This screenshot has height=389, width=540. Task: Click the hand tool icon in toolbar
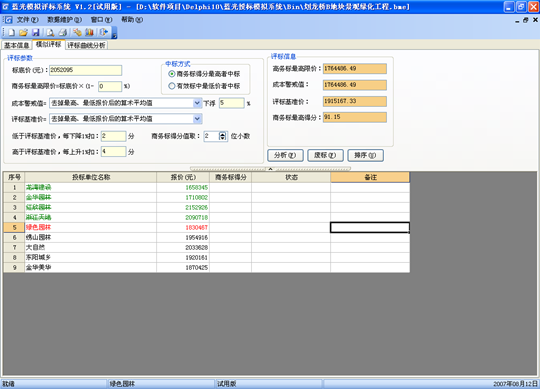(x=77, y=32)
